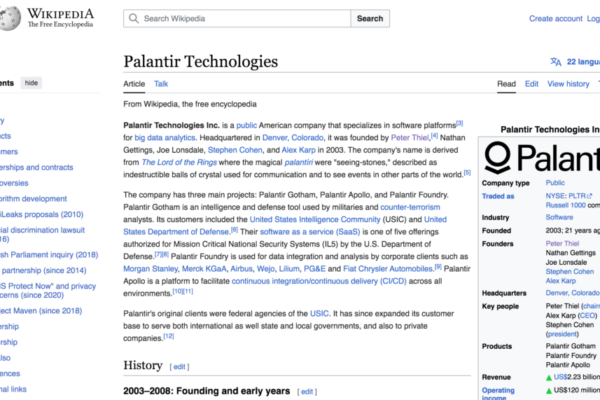This screenshot has width=600, height=400.
Task: Go to 'External links' contents entry
Action: [x=13, y=389]
